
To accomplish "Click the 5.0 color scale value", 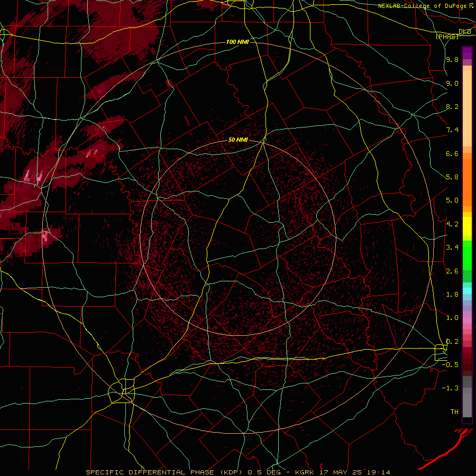I will click(452, 200).
